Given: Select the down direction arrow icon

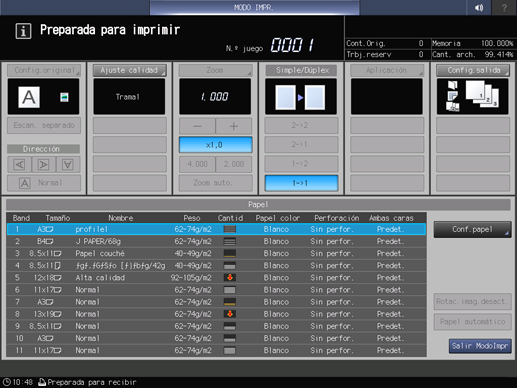Looking at the screenshot, I should coord(68,164).
